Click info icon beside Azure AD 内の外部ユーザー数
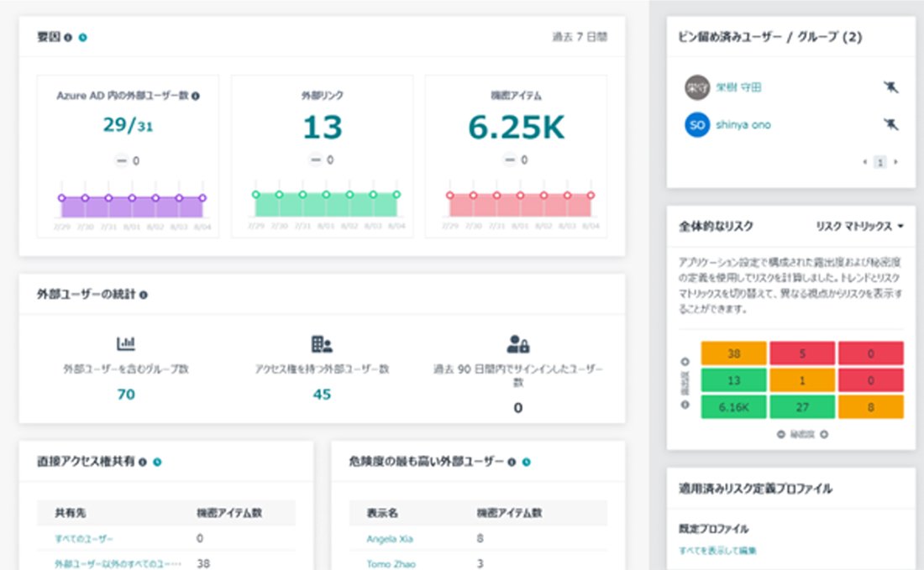The height and width of the screenshot is (570, 924). 196,96
